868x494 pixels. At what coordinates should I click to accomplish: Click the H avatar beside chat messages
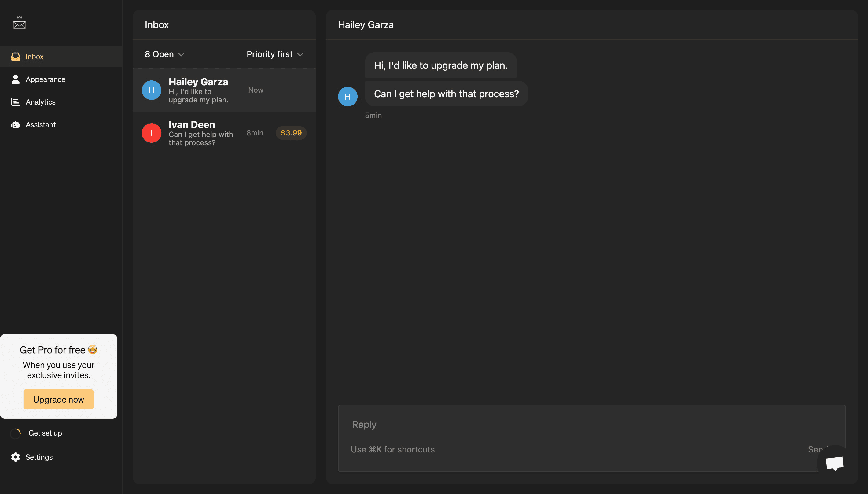[x=348, y=96]
